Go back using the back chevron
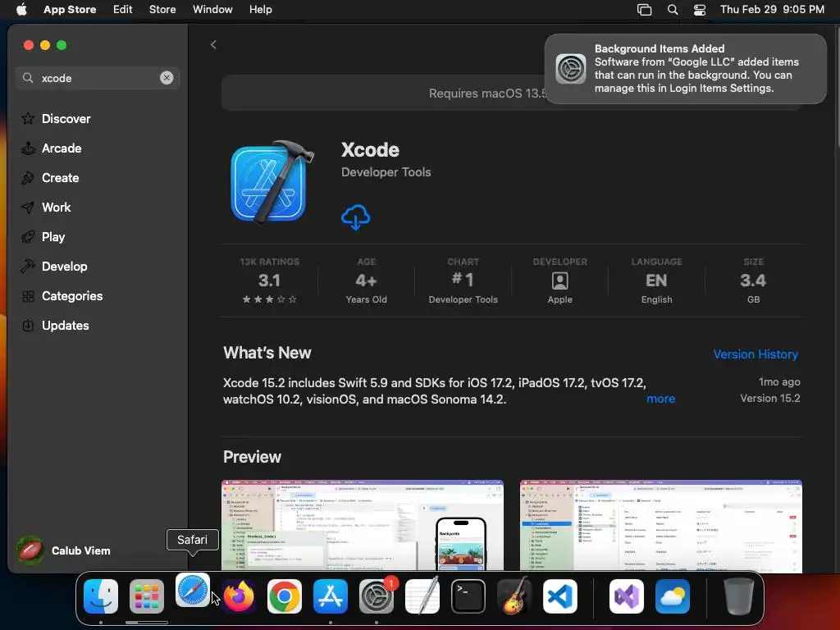This screenshot has width=840, height=630. [213, 45]
